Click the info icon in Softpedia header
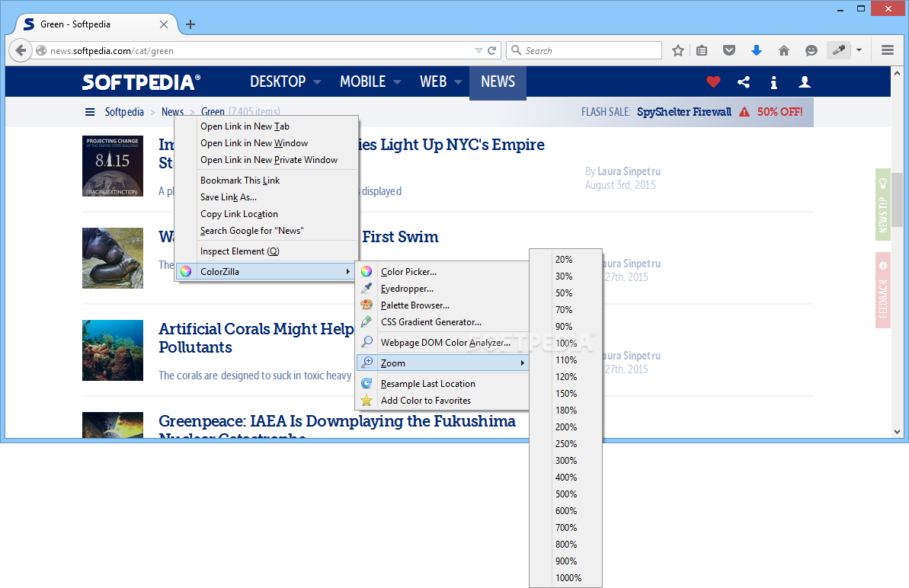 (x=773, y=82)
